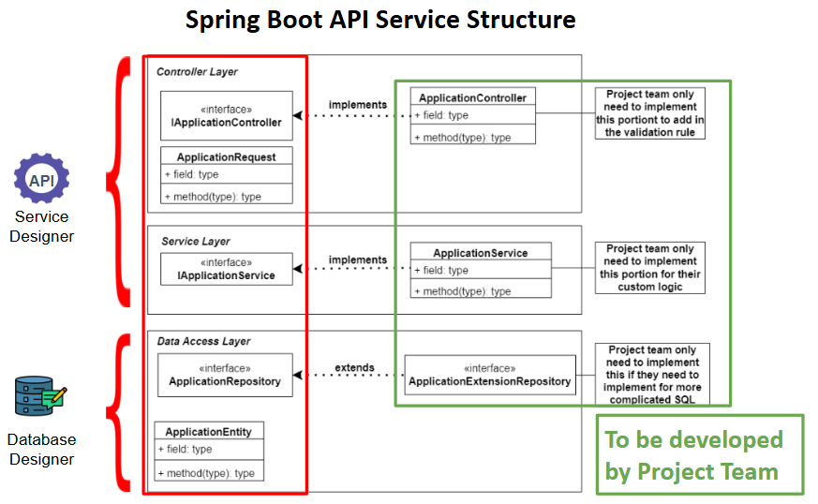The width and height of the screenshot is (818, 504).
Task: Click the ApplicationRequest class name
Action: pyautogui.click(x=227, y=157)
